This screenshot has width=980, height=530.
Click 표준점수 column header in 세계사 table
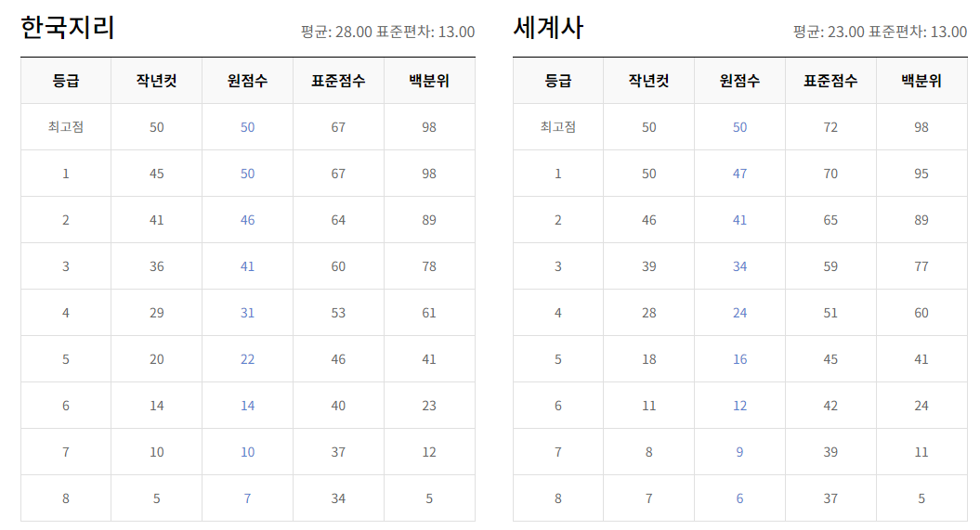click(830, 81)
